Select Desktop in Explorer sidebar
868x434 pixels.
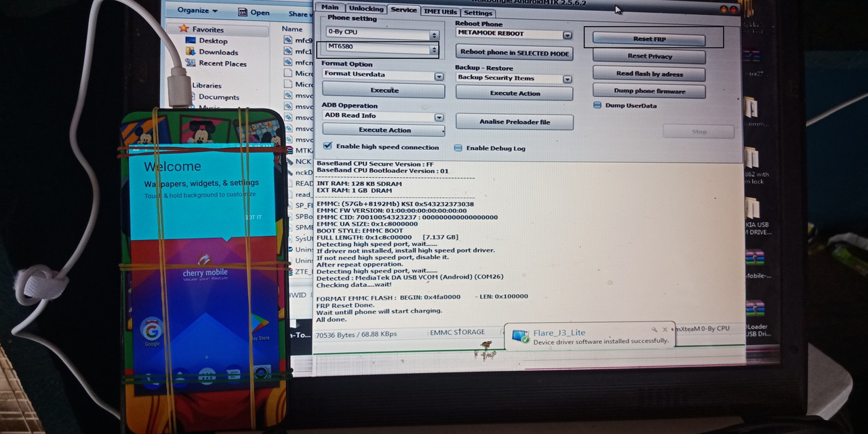213,41
